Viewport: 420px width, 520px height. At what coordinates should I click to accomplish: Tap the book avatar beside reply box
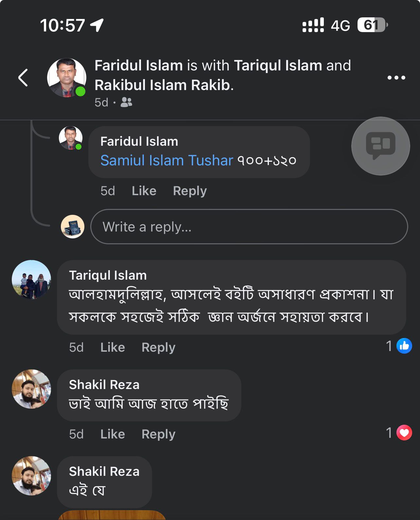click(73, 227)
